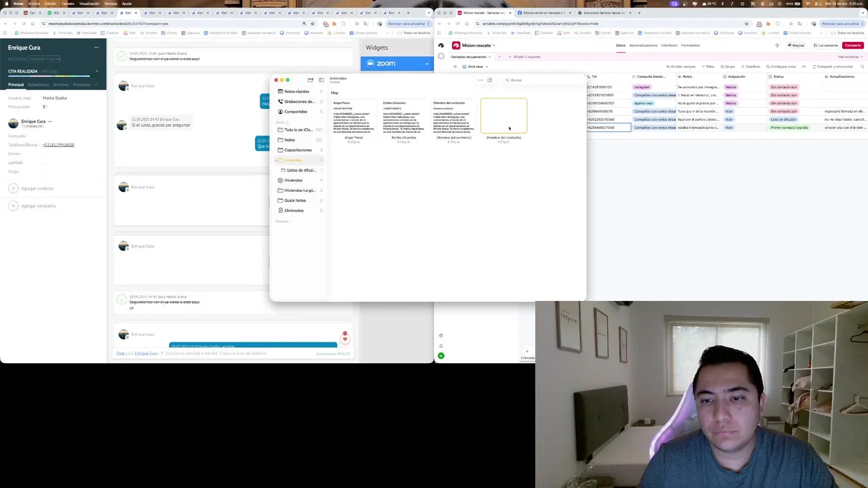The width and height of the screenshot is (868, 488).
Task: Click Reiniciar para actualizar in Kommo browser window
Action: [x=407, y=24]
